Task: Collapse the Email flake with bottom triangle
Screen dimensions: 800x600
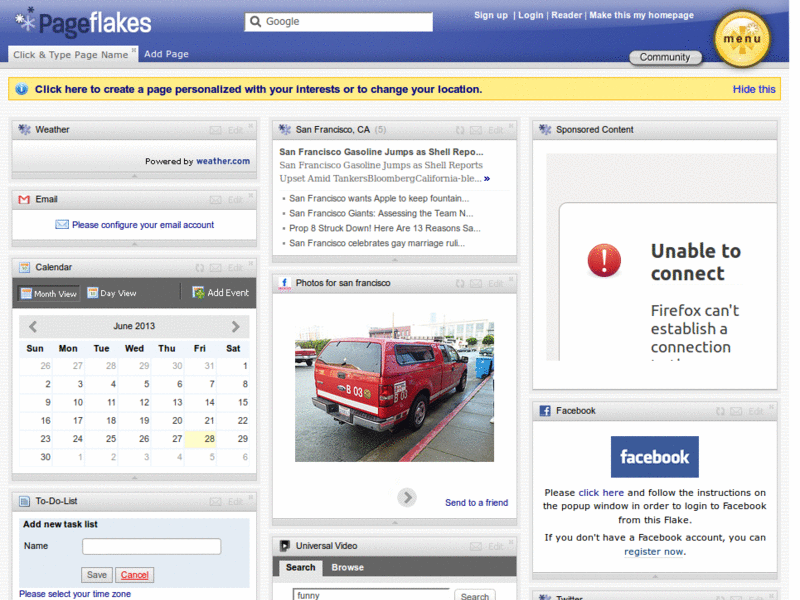Action: point(134,244)
